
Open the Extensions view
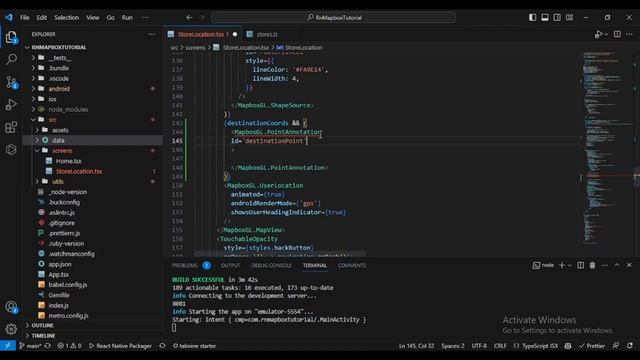click(x=11, y=127)
